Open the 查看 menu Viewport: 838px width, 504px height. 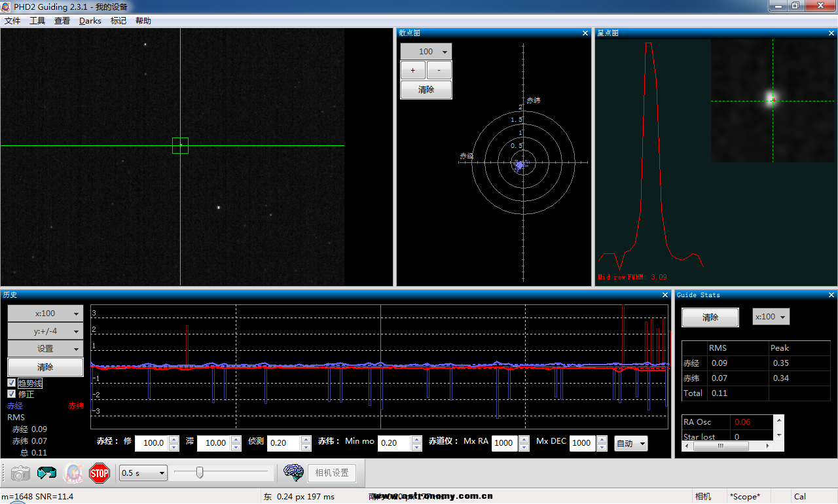[62, 21]
